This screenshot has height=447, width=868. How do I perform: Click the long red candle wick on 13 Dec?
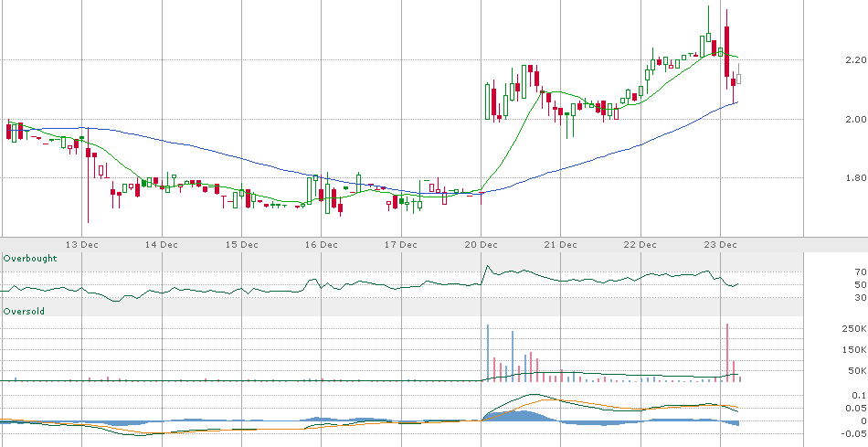(88, 175)
